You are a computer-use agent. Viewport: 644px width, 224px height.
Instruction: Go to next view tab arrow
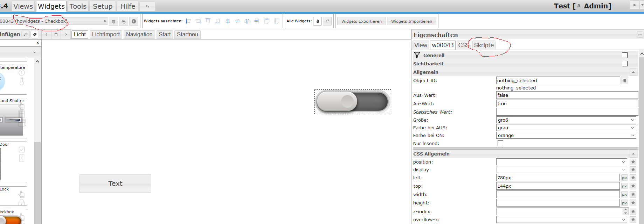[66, 34]
